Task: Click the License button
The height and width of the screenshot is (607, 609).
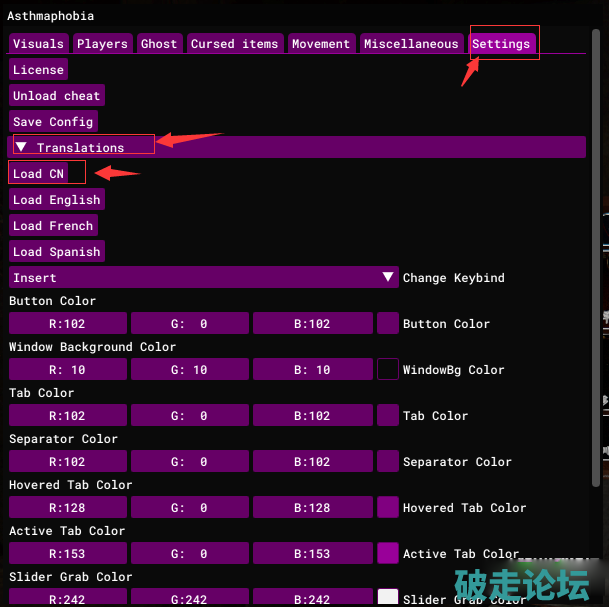Action: point(38,70)
